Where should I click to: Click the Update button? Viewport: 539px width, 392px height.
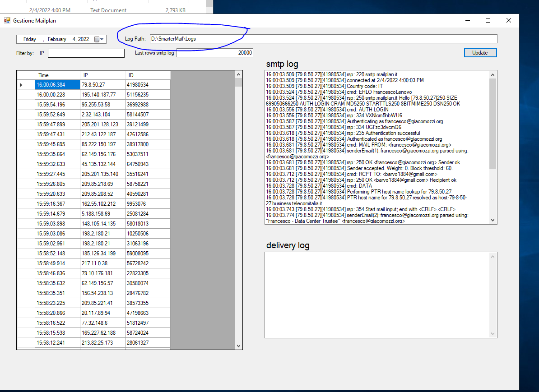[480, 53]
